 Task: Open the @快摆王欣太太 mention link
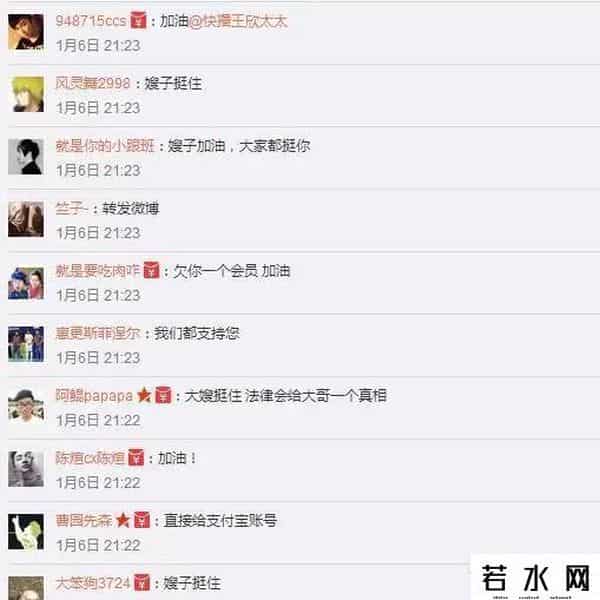point(238,21)
